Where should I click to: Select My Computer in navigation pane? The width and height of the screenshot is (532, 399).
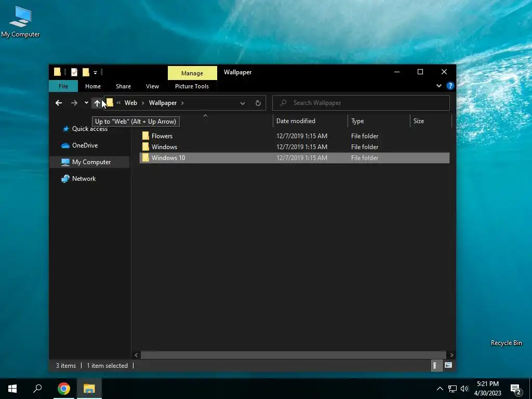[90, 162]
